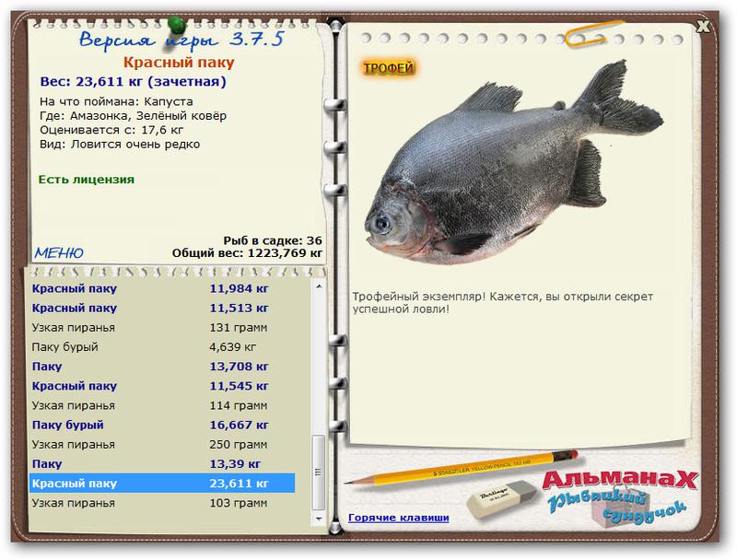Click the scroll down arrow of fish list
737x560 pixels.
319,519
